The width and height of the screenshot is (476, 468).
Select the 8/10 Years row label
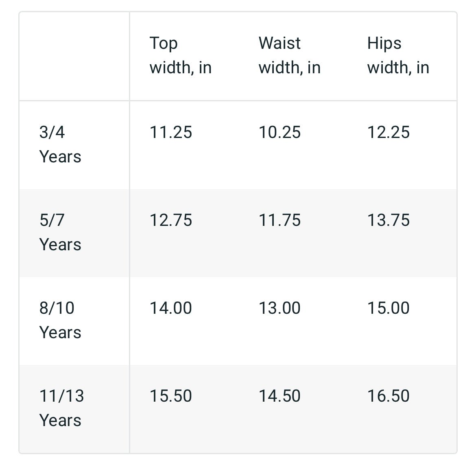tap(60, 320)
